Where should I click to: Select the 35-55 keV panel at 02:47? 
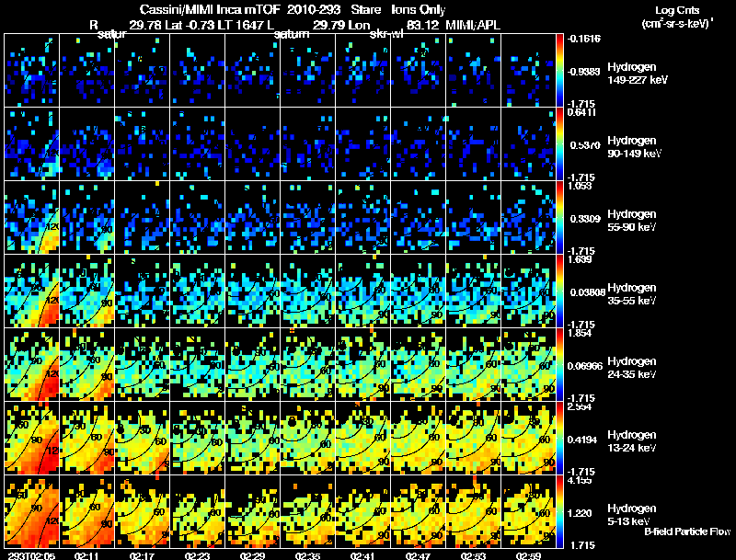pyautogui.click(x=419, y=291)
